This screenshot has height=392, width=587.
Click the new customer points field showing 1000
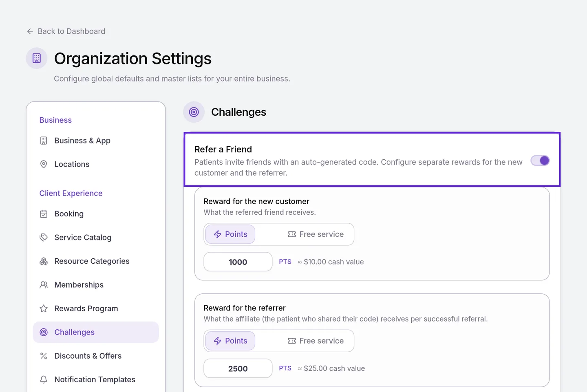coord(238,262)
